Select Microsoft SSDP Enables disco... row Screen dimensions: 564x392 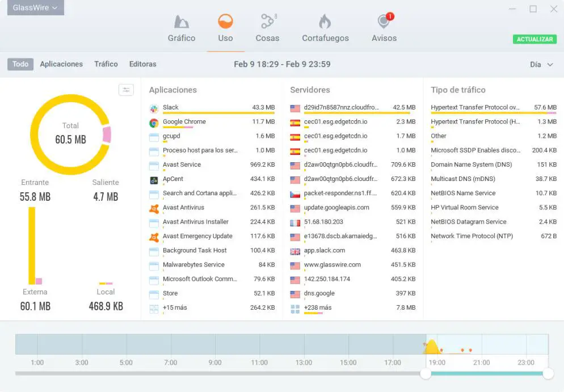494,151
